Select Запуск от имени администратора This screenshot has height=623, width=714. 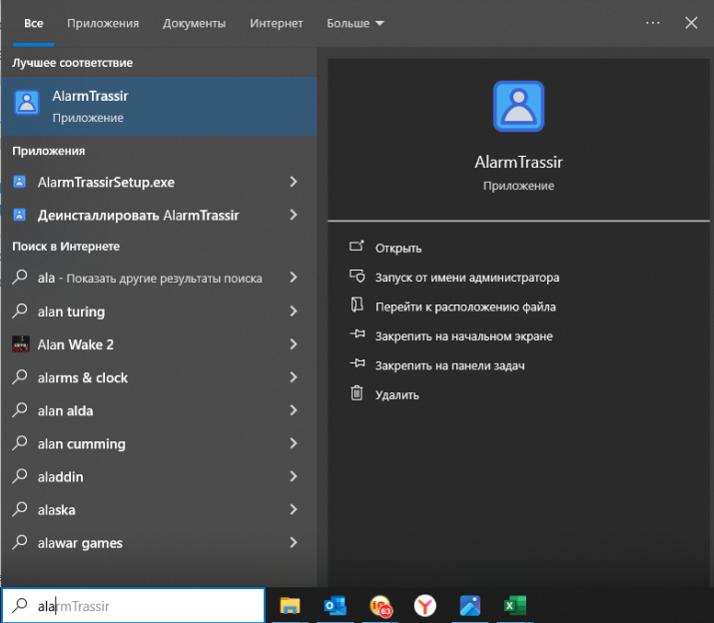click(x=467, y=277)
